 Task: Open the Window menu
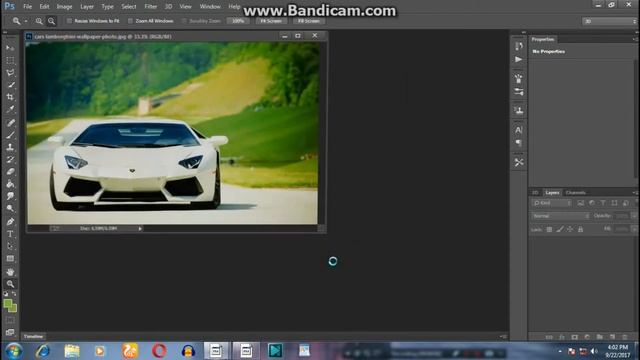point(210,7)
